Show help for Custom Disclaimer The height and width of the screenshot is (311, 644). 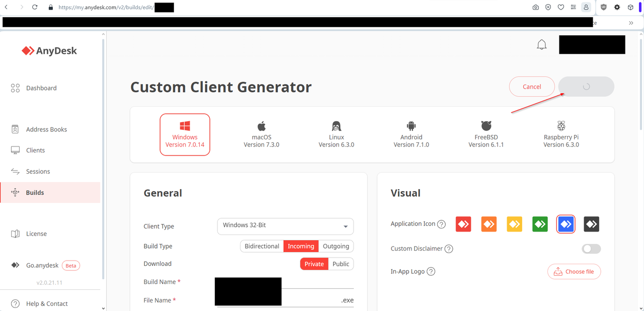[449, 249]
